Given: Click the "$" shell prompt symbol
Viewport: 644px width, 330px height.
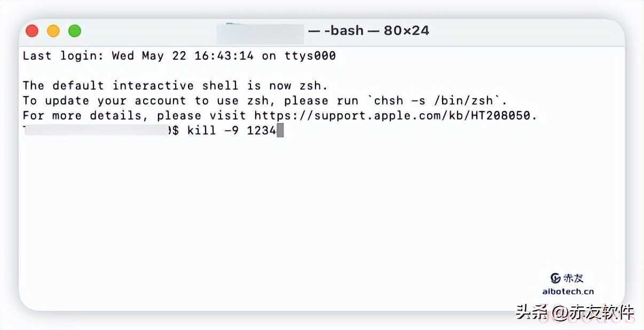Looking at the screenshot, I should 176,131.
